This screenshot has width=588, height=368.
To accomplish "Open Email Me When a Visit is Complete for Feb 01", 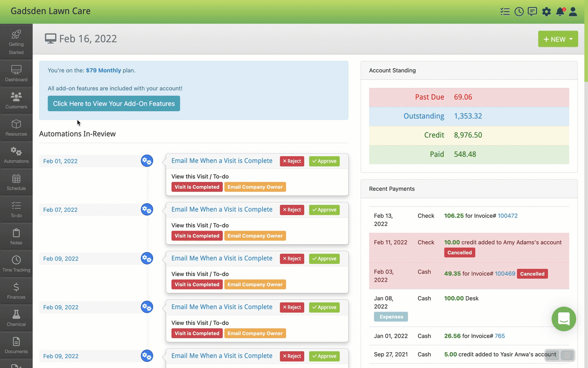I will pyautogui.click(x=222, y=161).
